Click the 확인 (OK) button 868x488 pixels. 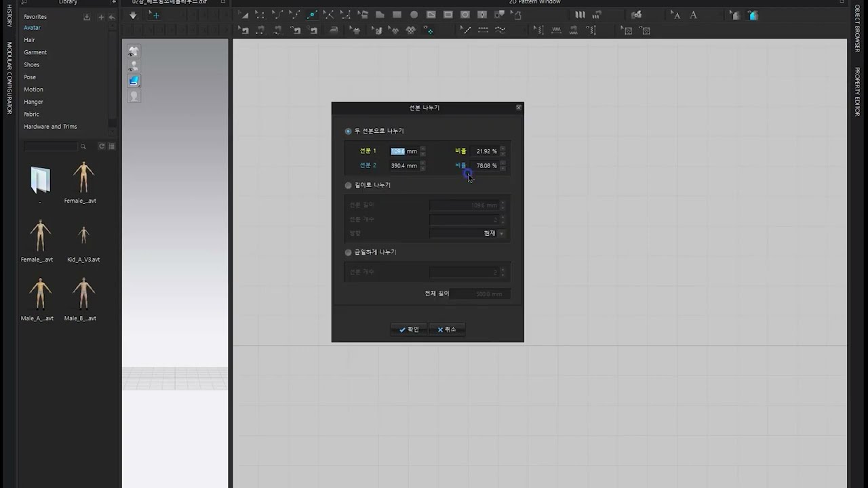409,329
